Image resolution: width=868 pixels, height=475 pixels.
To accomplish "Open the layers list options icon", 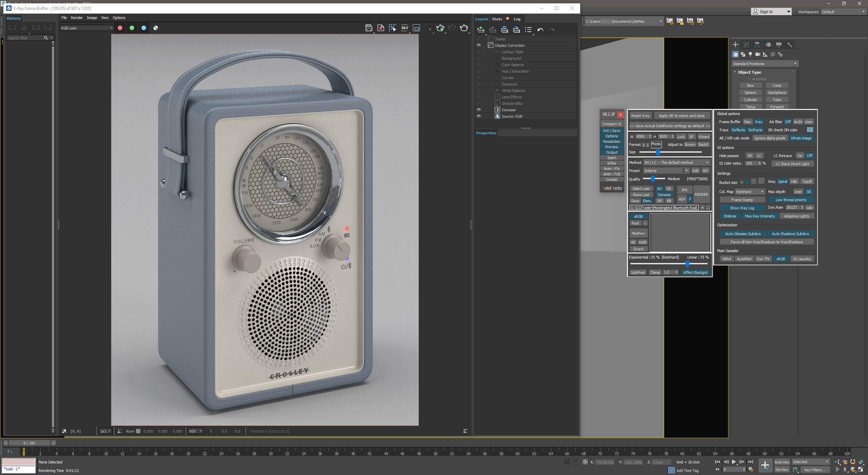I will (528, 30).
